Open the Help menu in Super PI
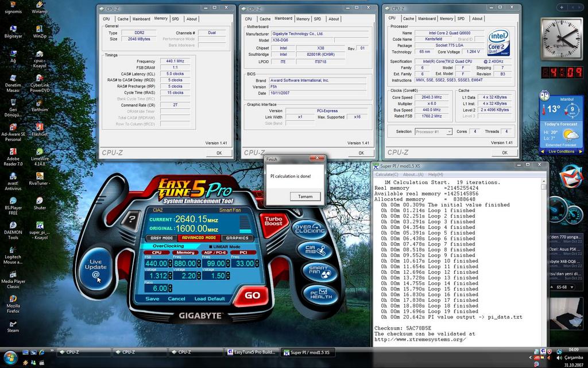Viewport: 588px width, 368px height. (x=435, y=175)
